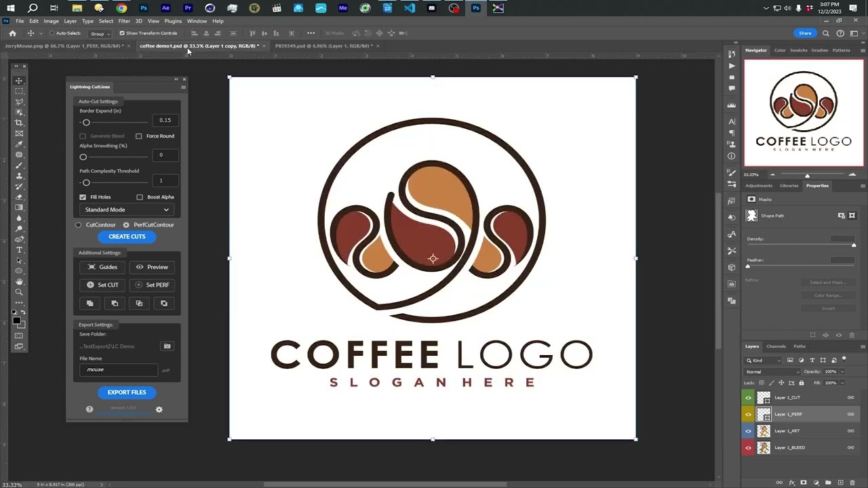Enable the Force Round checkbox
The width and height of the screenshot is (868, 488).
tap(139, 136)
